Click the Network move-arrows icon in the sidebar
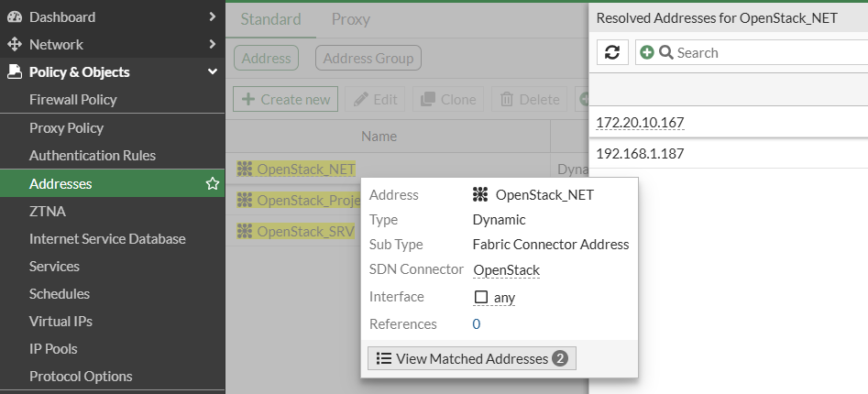This screenshot has width=868, height=394. 15,44
